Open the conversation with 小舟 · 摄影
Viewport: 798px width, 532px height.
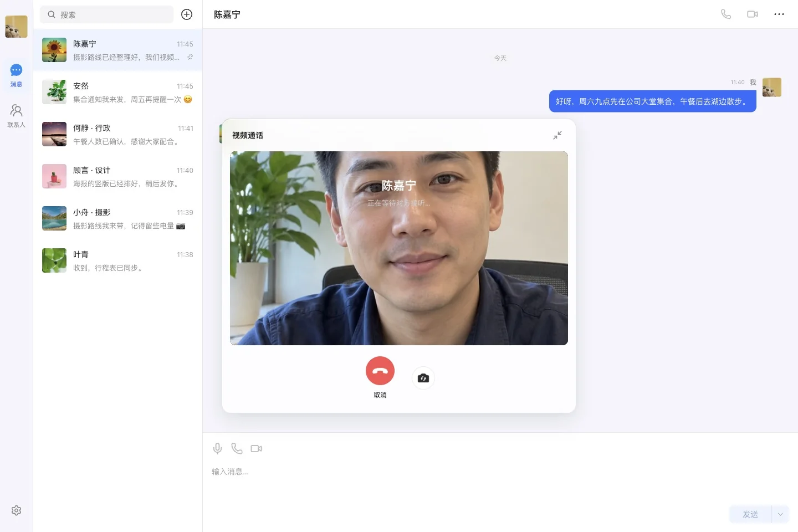117,218
